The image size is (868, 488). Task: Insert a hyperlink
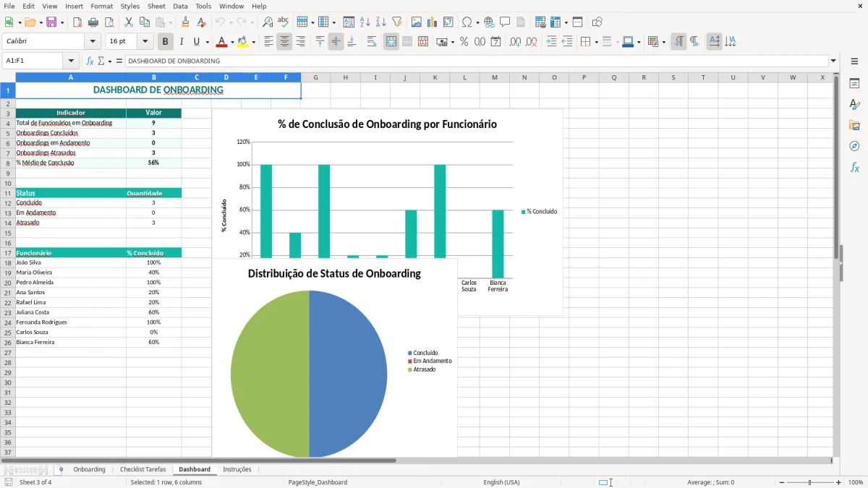[x=489, y=22]
